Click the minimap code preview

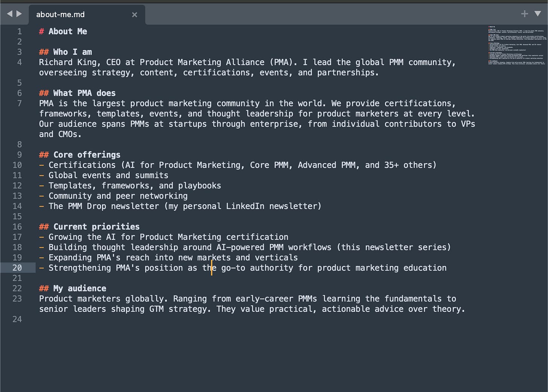tap(517, 45)
